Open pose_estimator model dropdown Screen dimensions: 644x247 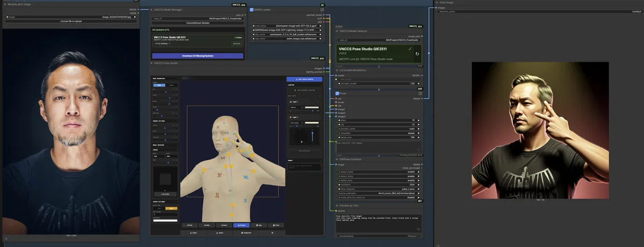pos(379,193)
